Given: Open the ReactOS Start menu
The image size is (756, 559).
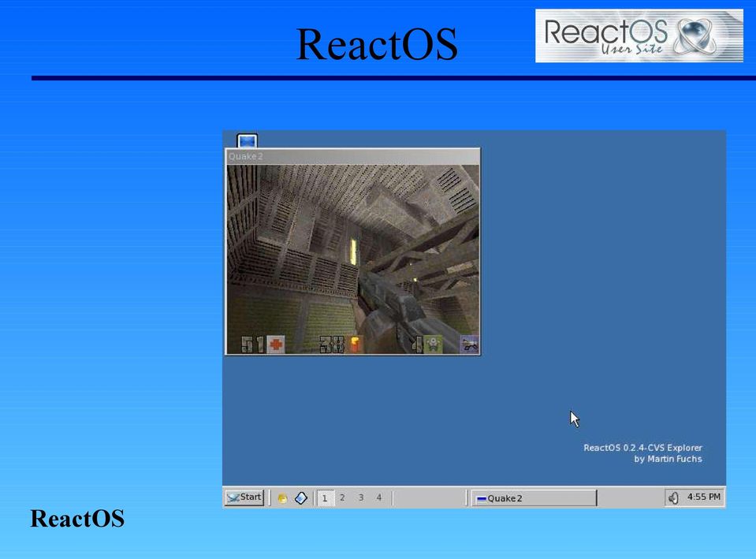Looking at the screenshot, I should point(244,498).
